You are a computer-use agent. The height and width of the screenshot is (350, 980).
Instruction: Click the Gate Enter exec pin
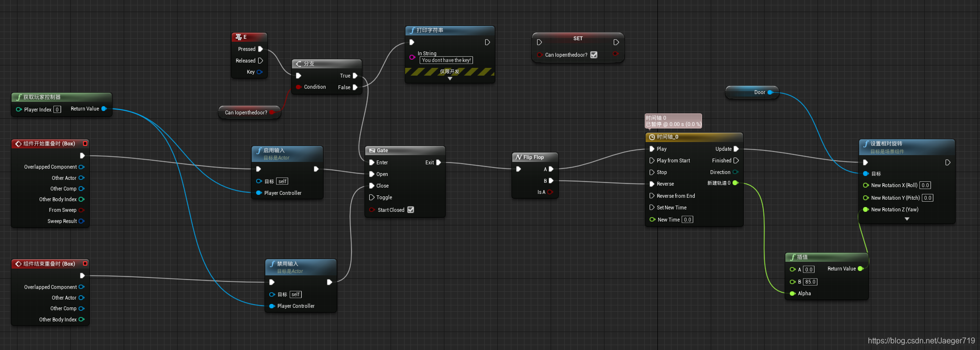coord(372,162)
